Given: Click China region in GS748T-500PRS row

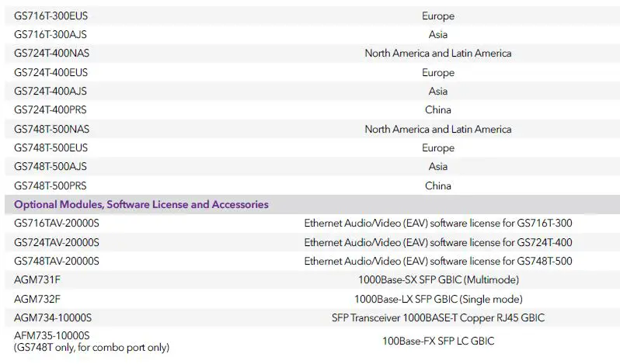Looking at the screenshot, I should click(437, 185).
